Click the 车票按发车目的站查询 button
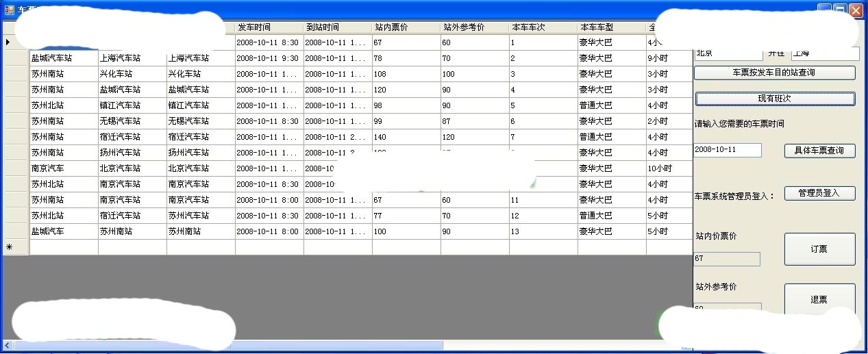This screenshot has width=868, height=354. coord(774,73)
